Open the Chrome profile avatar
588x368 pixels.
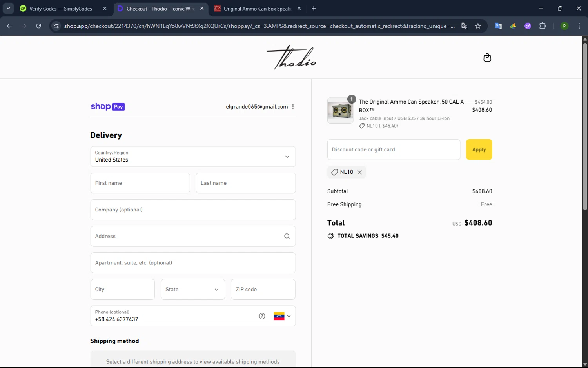564,26
